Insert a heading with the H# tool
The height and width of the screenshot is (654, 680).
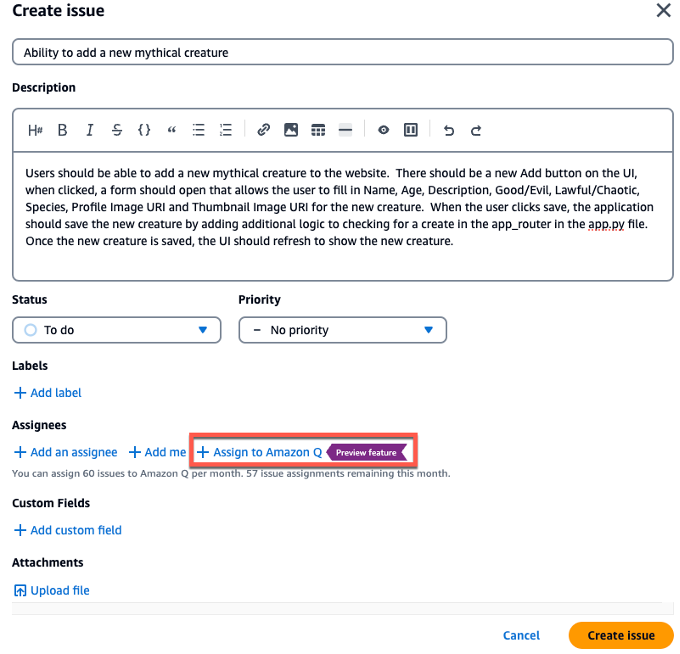point(35,130)
